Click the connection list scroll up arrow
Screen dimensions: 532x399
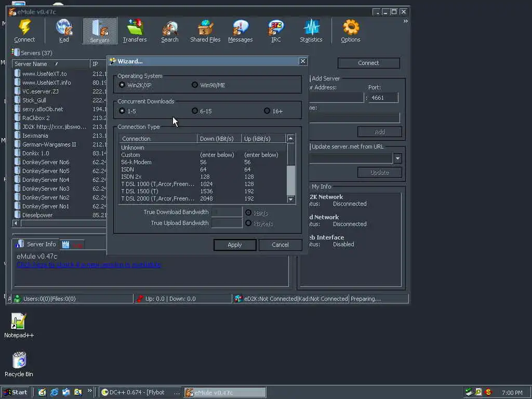coord(291,138)
